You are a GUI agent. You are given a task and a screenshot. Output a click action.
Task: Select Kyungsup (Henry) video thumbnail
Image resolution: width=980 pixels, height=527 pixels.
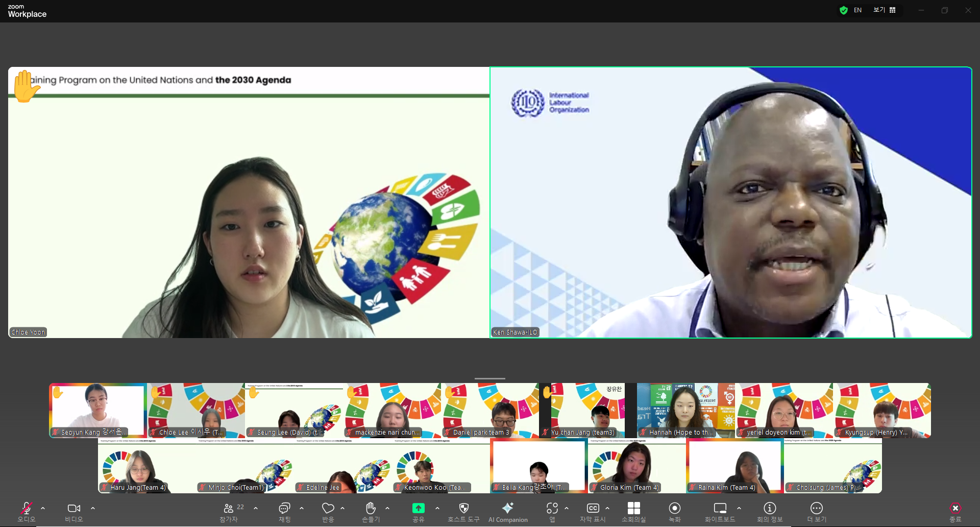click(x=882, y=411)
